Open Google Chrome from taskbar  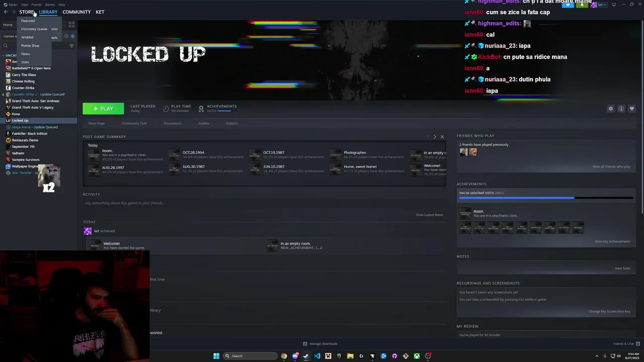[x=284, y=356]
